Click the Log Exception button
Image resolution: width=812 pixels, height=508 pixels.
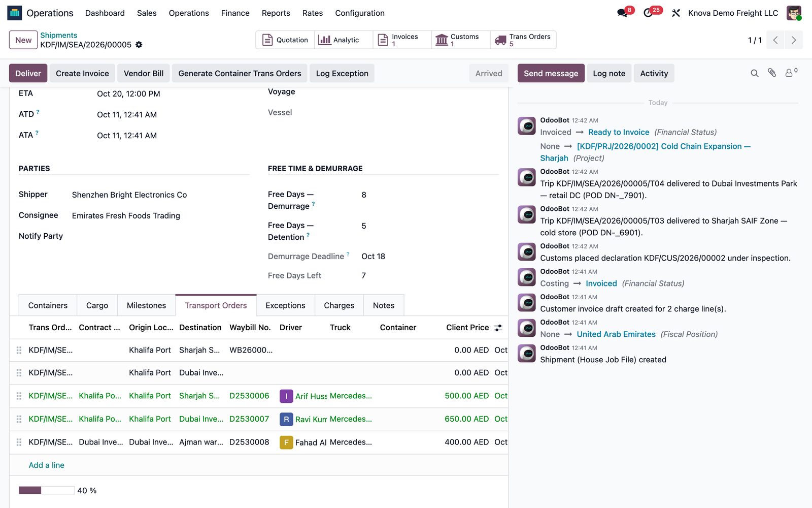pos(342,73)
